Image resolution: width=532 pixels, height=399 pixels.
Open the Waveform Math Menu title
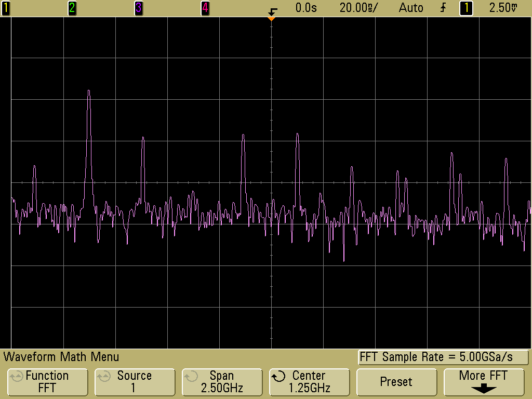pos(61,357)
